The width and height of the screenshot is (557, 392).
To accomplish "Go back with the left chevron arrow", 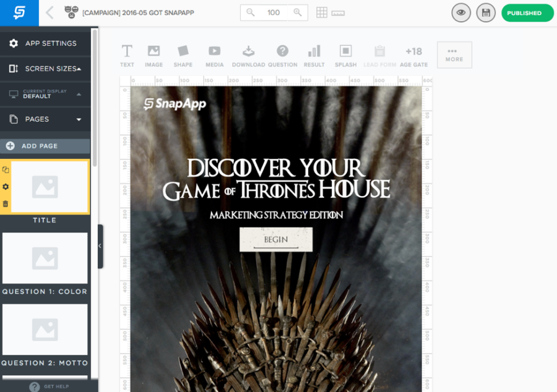I will click(50, 13).
